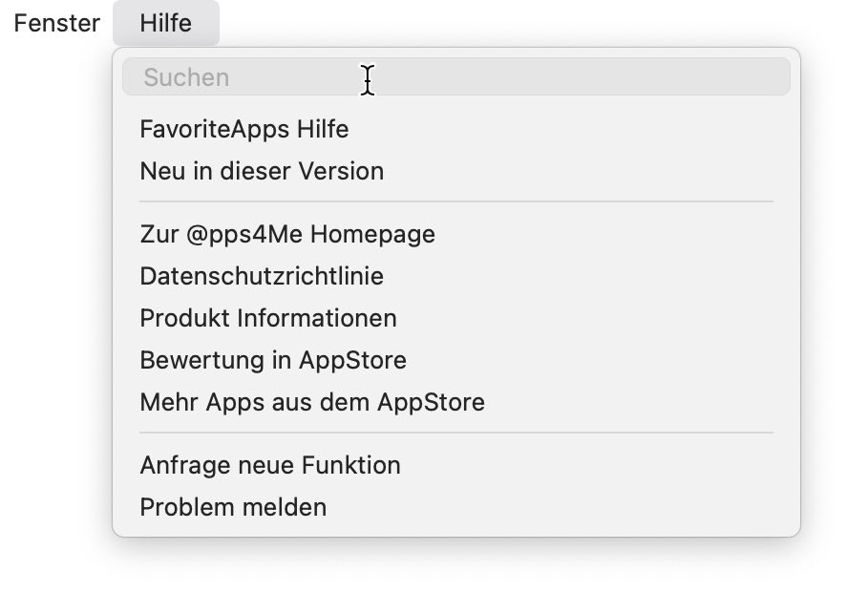Visit the @pps4Me Homepage entry

click(x=456, y=234)
